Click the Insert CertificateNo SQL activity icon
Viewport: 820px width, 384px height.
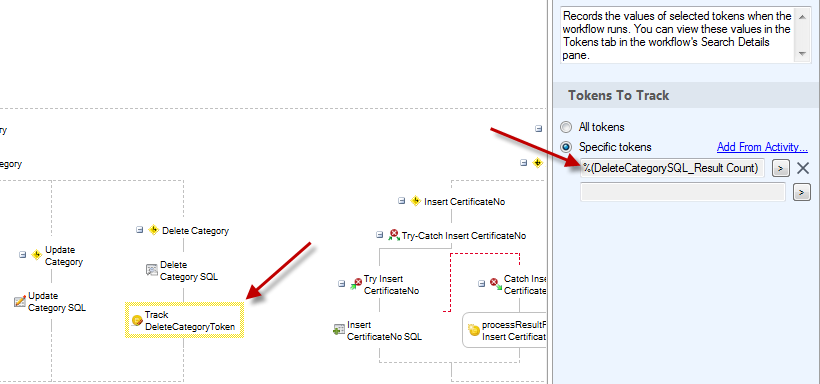pyautogui.click(x=339, y=330)
